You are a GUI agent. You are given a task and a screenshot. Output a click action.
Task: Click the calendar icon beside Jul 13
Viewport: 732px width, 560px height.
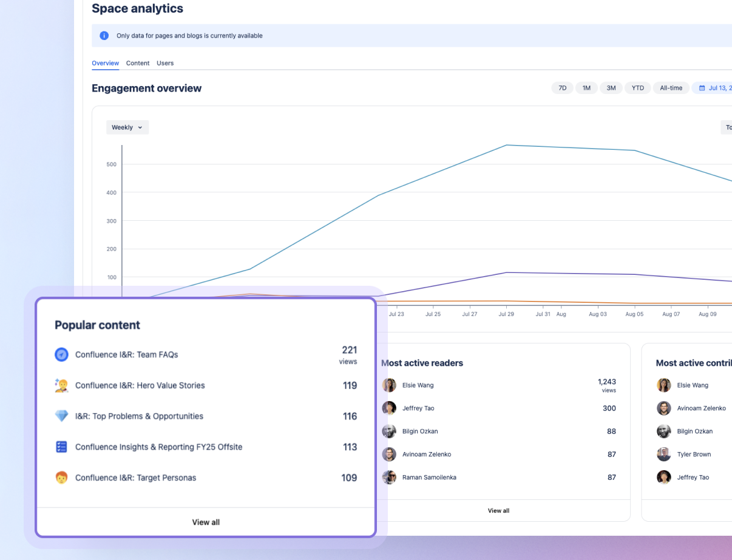click(x=702, y=88)
